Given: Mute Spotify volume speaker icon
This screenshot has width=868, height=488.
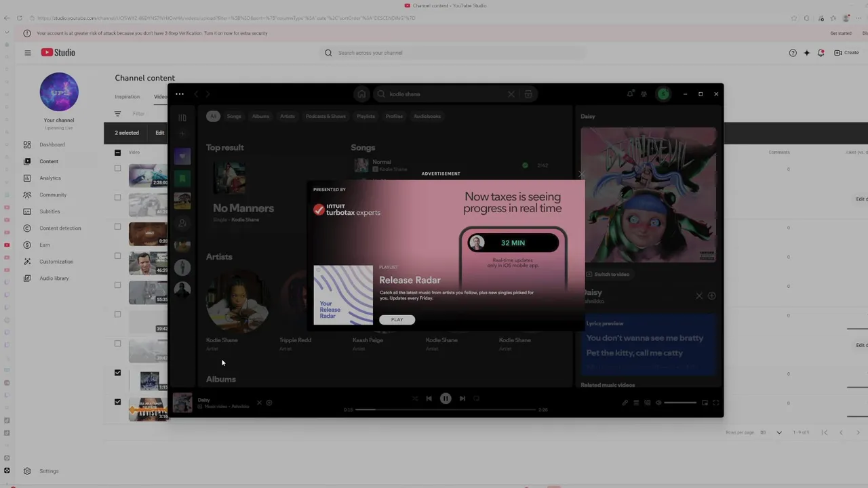Looking at the screenshot, I should click(x=658, y=403).
